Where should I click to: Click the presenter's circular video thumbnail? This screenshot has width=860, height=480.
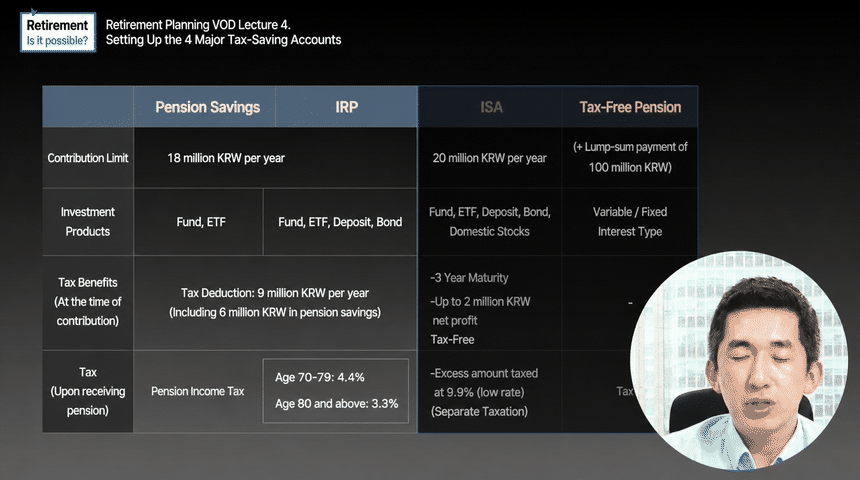739,360
